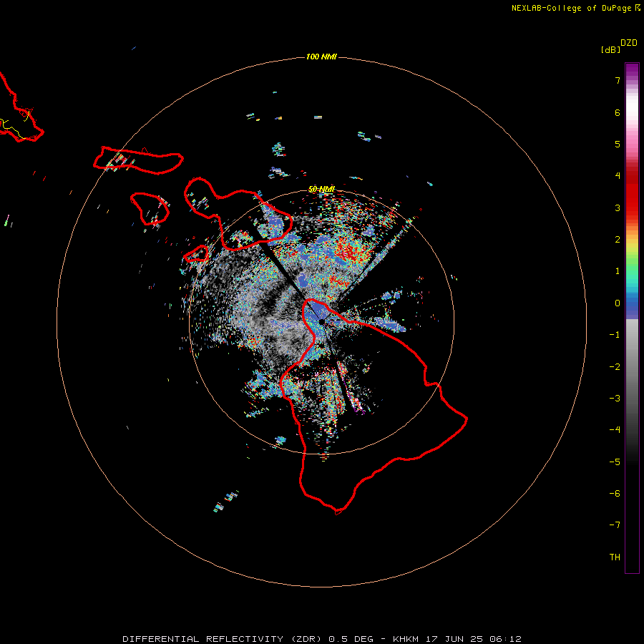Screen dimensions: 644x644
Task: Click the 7 value on the color scale
Action: [618, 80]
